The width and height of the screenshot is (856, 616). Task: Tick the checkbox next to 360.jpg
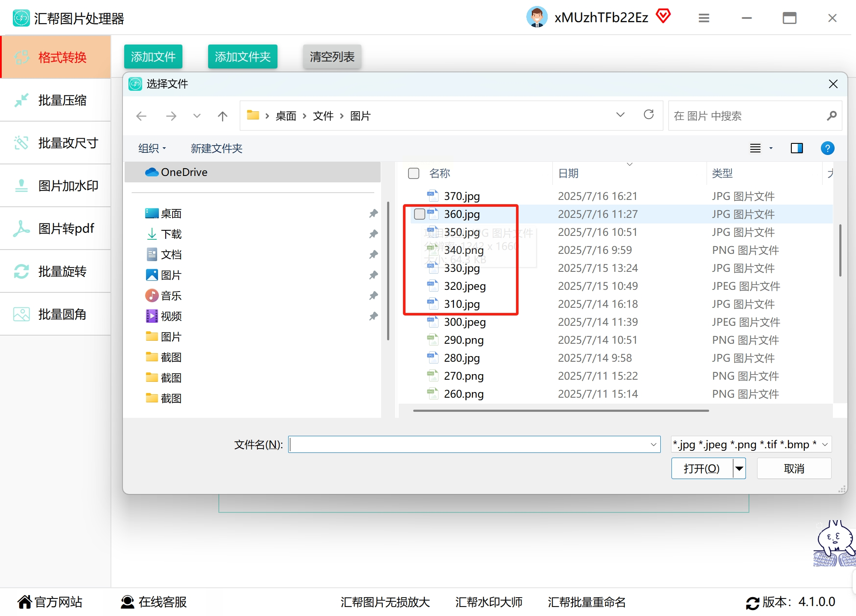click(x=420, y=214)
